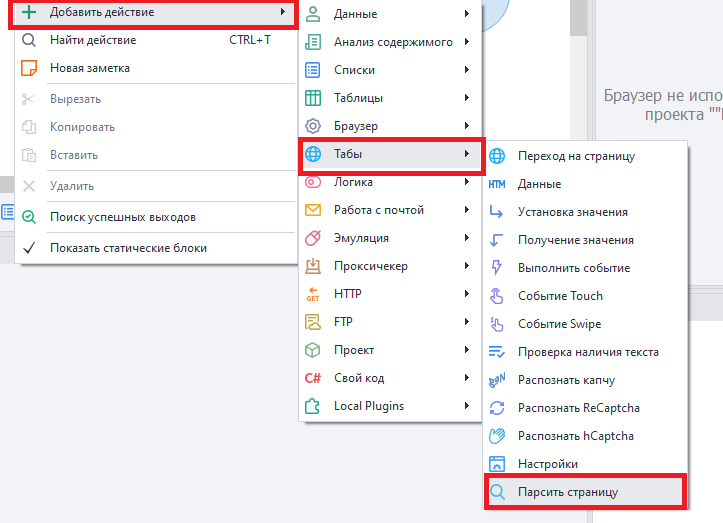Select Найти действие menu entry
723x523 pixels.
click(93, 40)
